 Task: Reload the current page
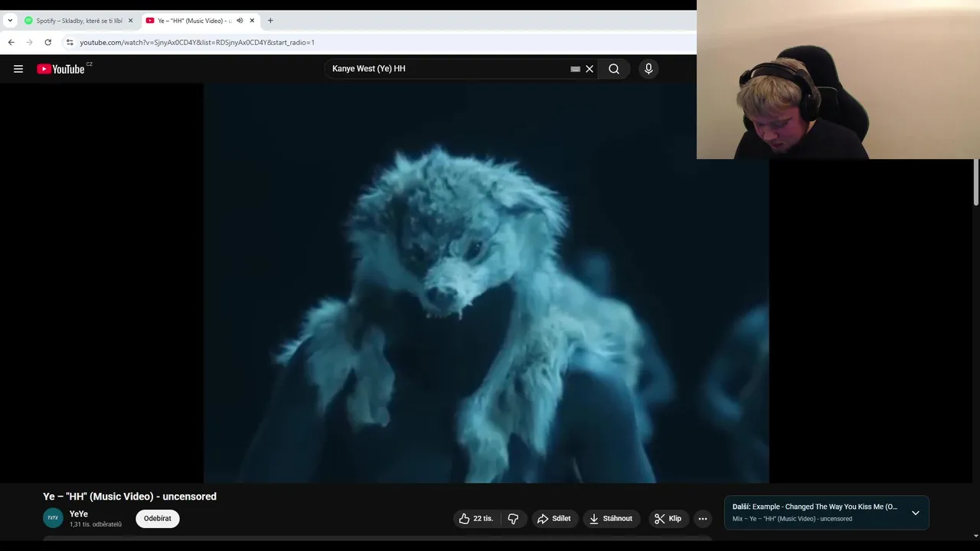click(48, 43)
